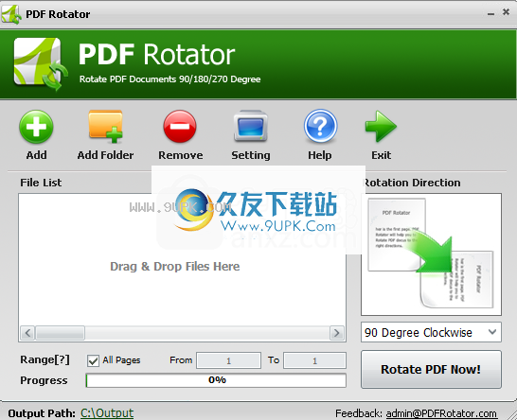Click the Rotate PDF Now! button
Viewport: 517px width, 420px height.
(x=431, y=369)
